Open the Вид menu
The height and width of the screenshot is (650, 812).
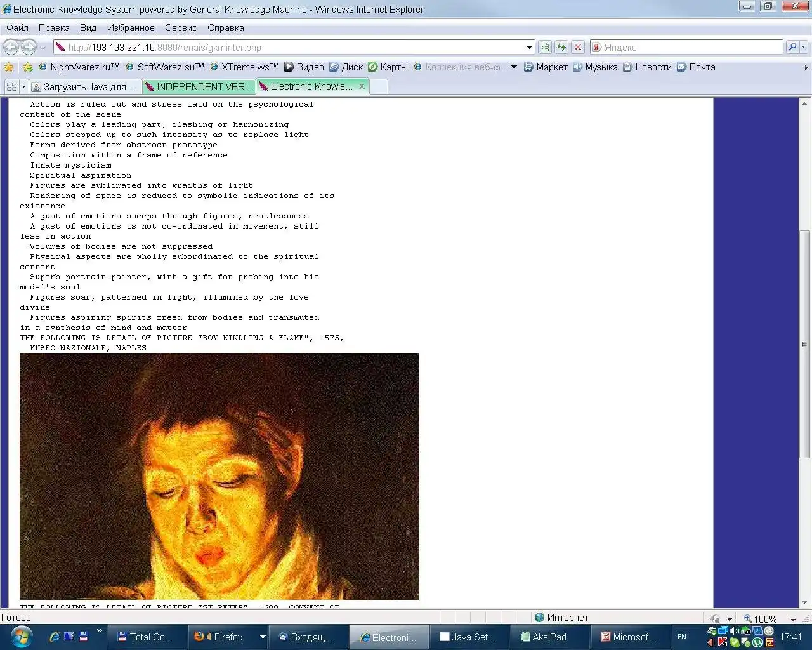coord(88,28)
